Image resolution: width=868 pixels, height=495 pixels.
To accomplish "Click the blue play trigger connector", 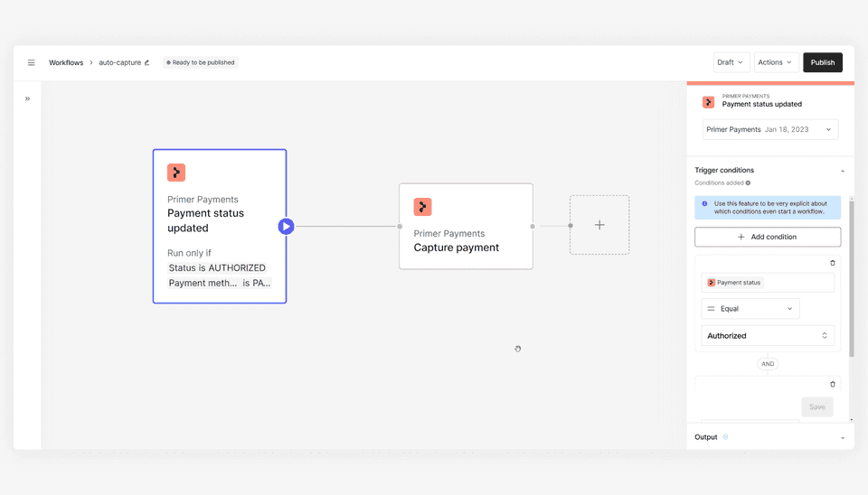I will coord(286,226).
